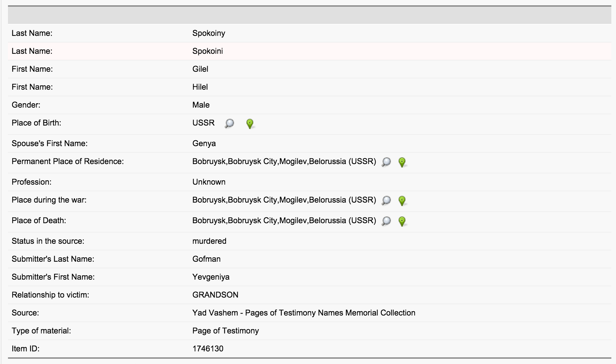This screenshot has width=616, height=364.
Task: Click the USSR place of birth text
Action: (203, 123)
